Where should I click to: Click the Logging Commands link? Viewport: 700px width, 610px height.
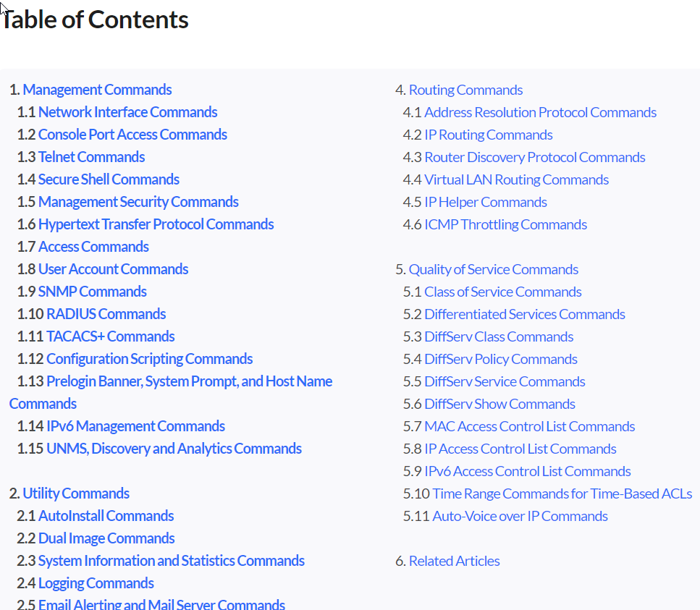coord(96,583)
